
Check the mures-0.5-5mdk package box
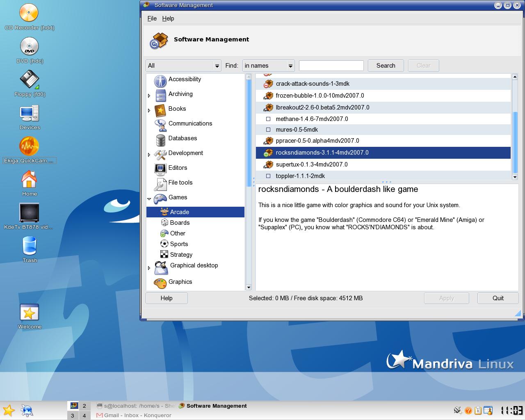268,130
